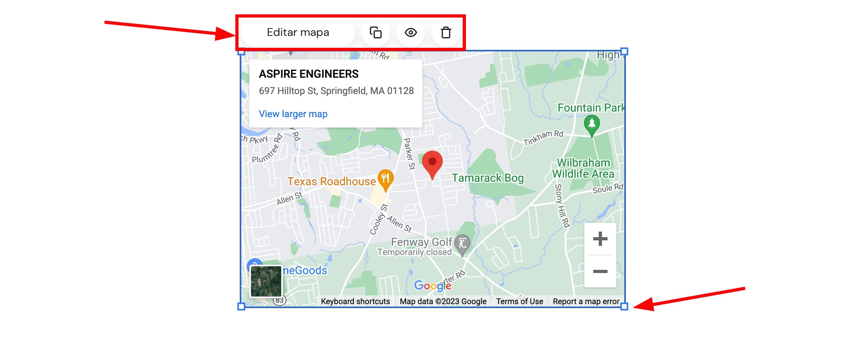
Task: Delete the map using the trash icon
Action: 446,32
